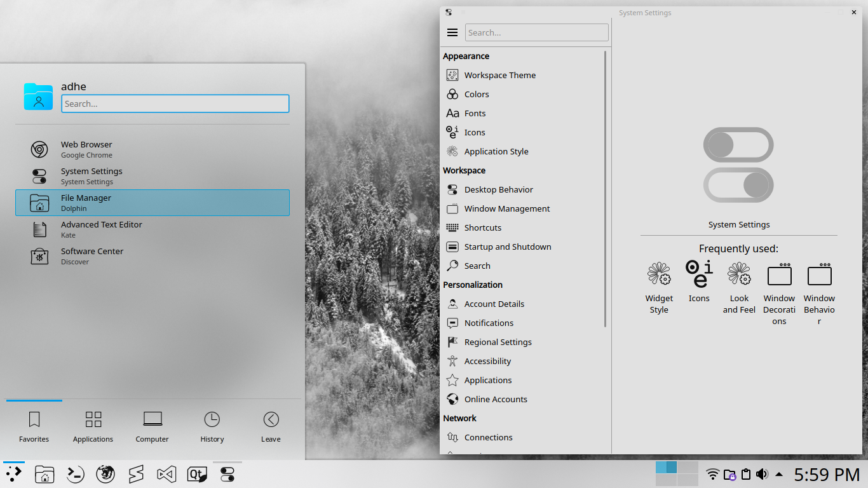This screenshot has width=868, height=488.
Task: Click System Settings taskbar entry
Action: 227,474
